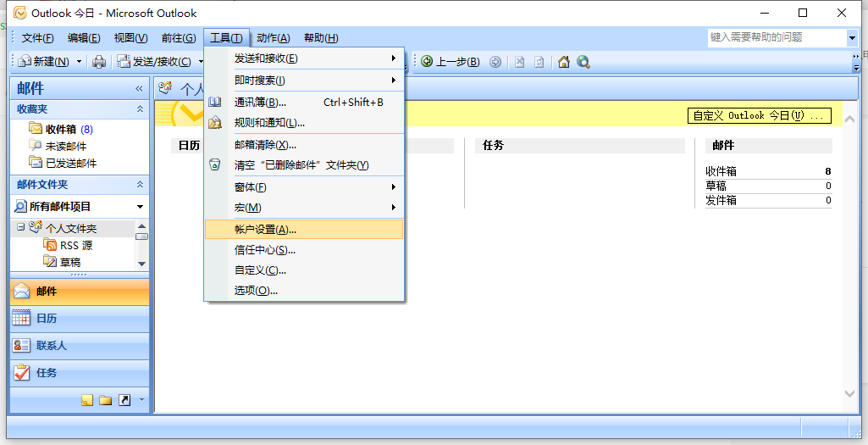Click the Notes icon in navigation bottom
Image resolution: width=868 pixels, height=445 pixels.
[87, 400]
